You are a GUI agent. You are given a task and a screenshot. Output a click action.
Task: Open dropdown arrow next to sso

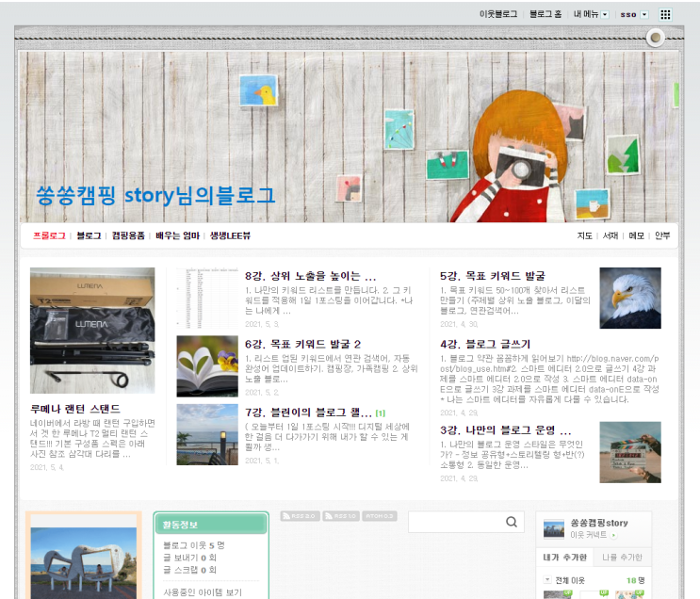click(644, 15)
